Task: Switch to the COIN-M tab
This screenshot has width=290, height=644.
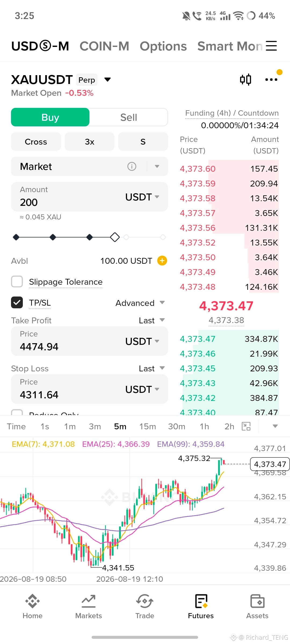Action: 104,46
